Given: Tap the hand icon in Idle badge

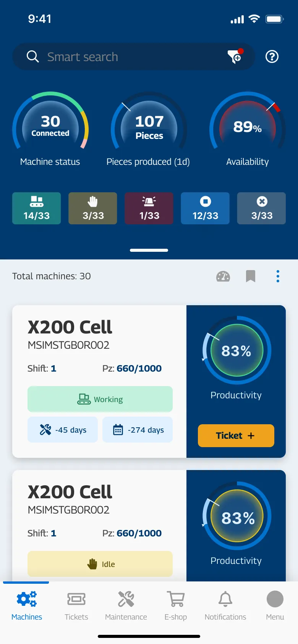Looking at the screenshot, I should pyautogui.click(x=92, y=564).
